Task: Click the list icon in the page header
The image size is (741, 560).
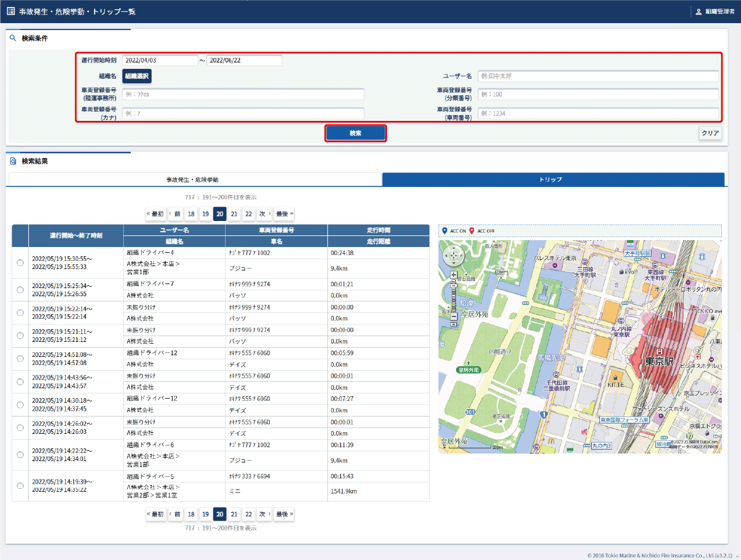Action: coord(10,11)
